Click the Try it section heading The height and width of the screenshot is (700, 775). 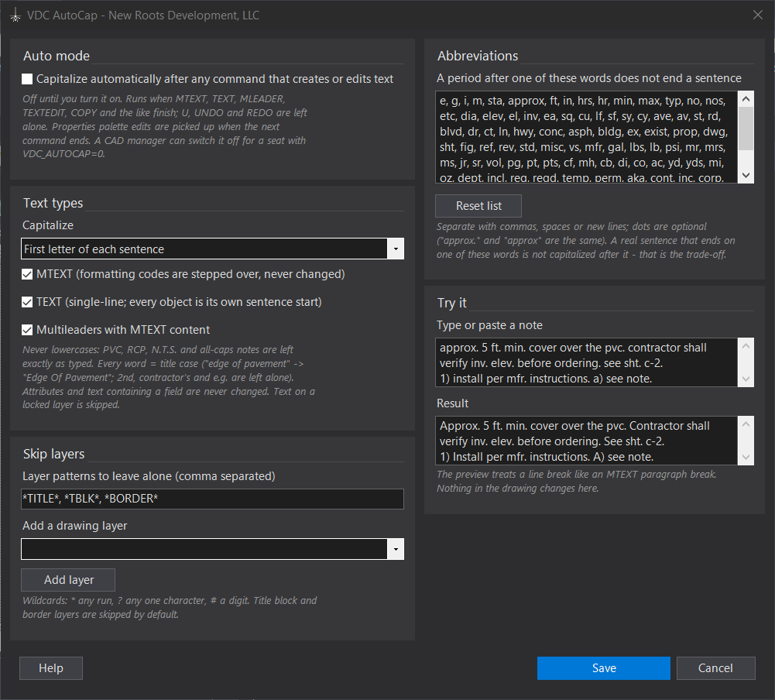point(451,303)
